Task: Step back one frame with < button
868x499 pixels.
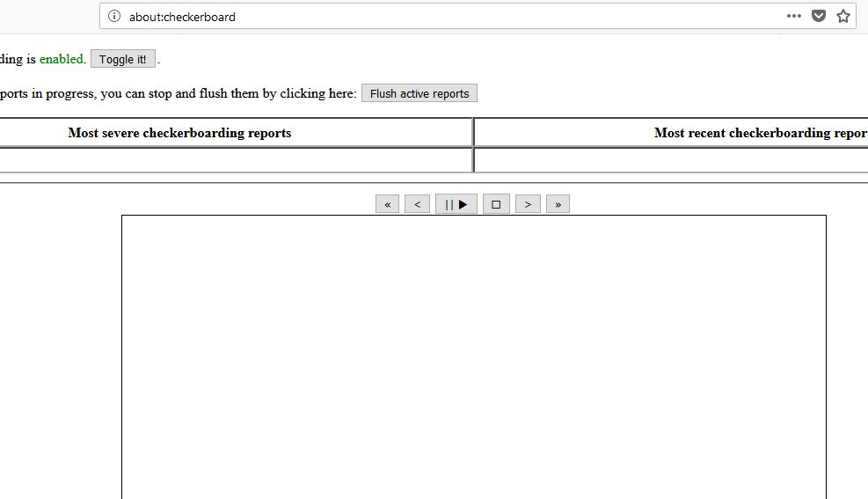Action: (x=418, y=204)
